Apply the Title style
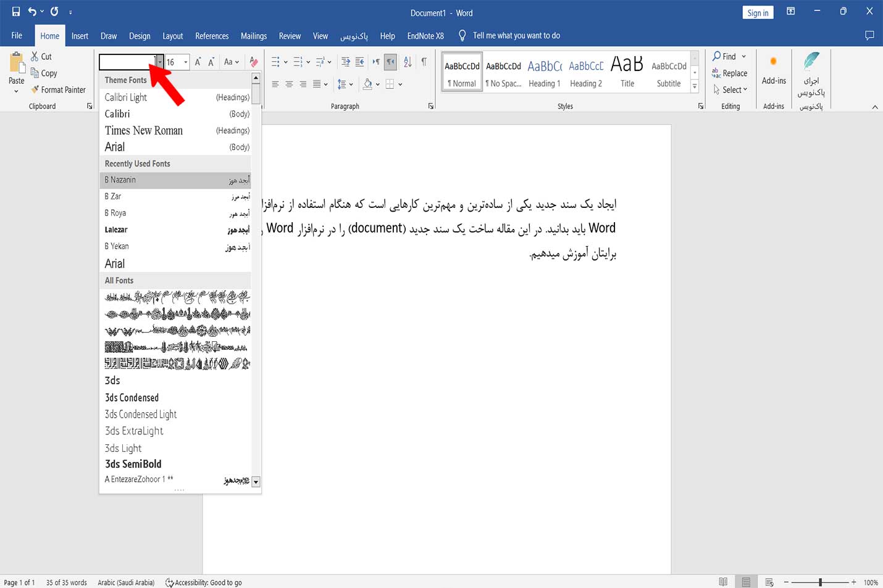Image resolution: width=883 pixels, height=588 pixels. tap(627, 73)
